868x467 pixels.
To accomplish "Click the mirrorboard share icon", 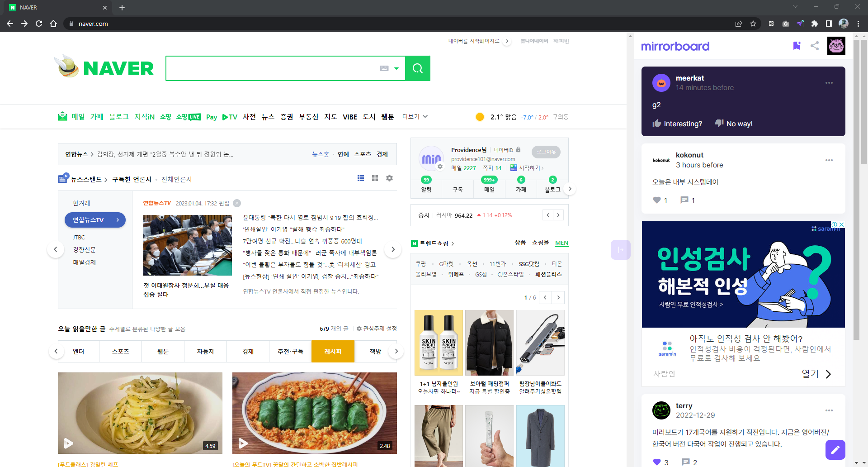I will tap(815, 46).
